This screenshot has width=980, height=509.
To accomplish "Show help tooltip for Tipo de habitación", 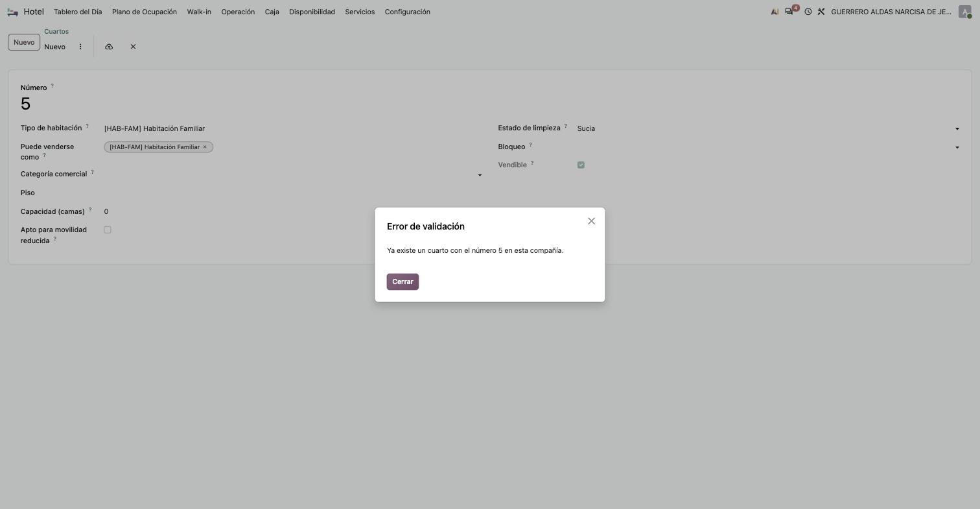I will coord(87,126).
